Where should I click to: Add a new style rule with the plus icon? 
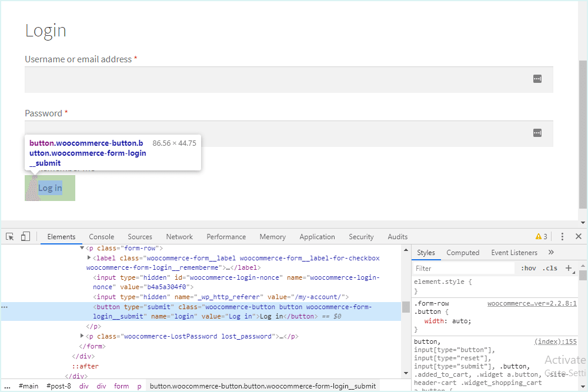[569, 268]
